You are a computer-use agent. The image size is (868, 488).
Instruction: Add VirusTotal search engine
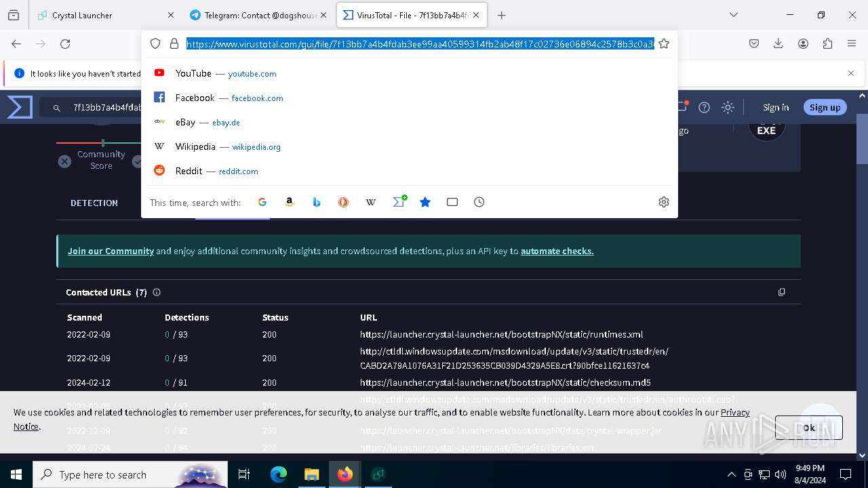point(399,202)
